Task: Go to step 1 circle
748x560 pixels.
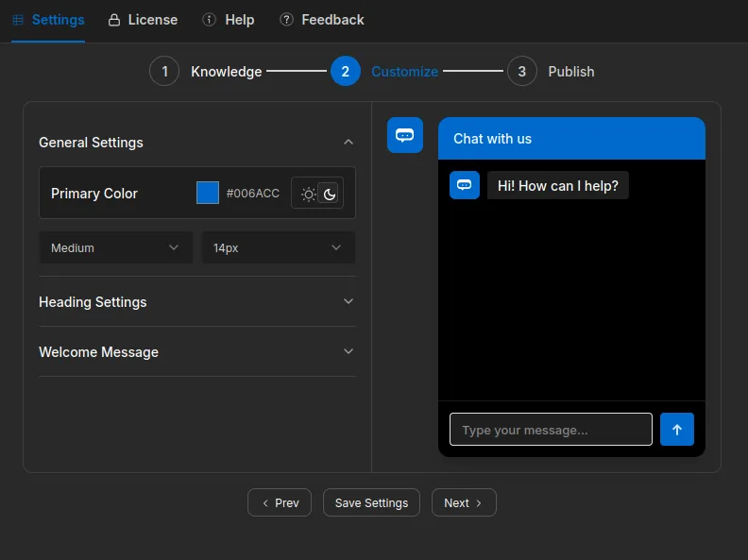Action: (x=164, y=71)
